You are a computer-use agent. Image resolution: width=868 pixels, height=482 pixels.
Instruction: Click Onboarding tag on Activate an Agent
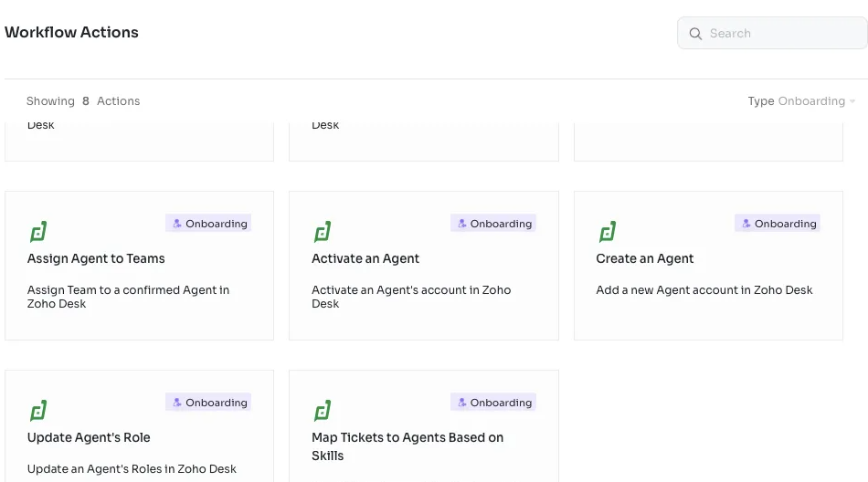493,224
